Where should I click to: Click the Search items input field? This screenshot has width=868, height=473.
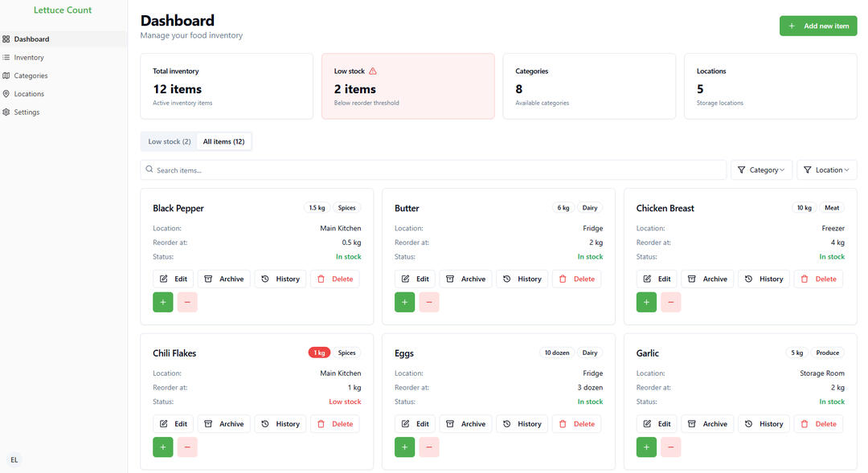[434, 170]
